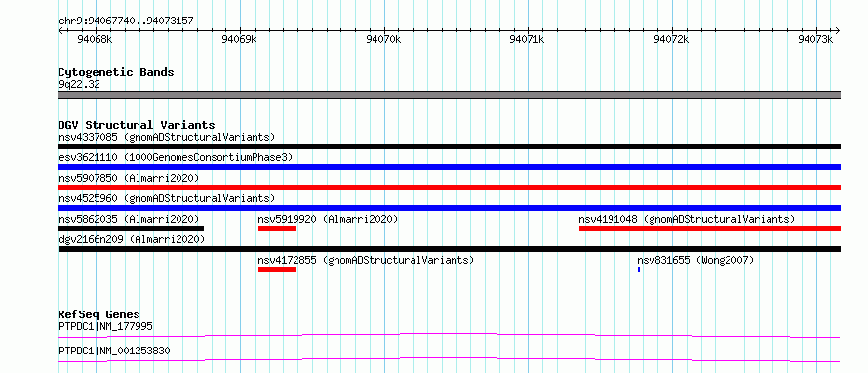Open variant label nsv5907850 (Almarri2020)
Screen dimensions: 868x373
point(129,178)
